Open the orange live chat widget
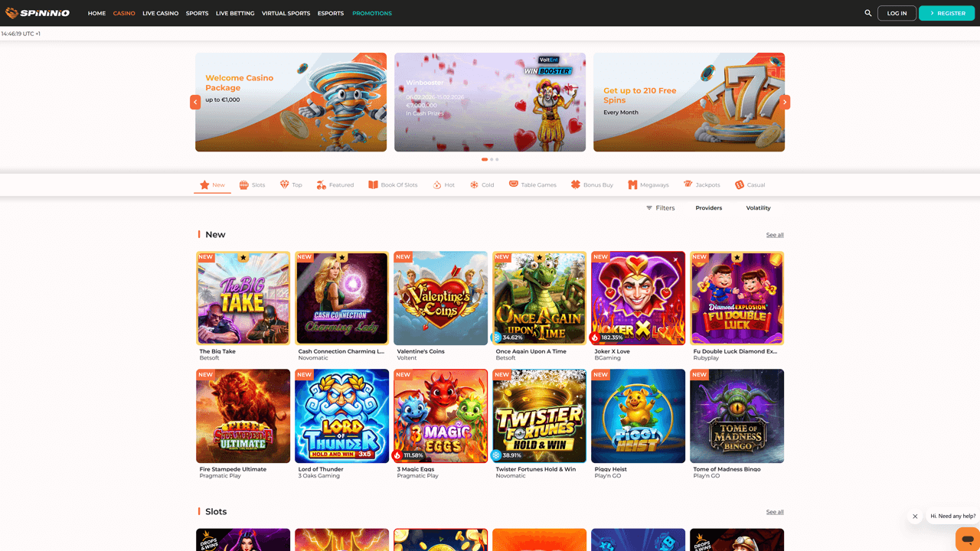Image resolution: width=980 pixels, height=551 pixels. coord(968,538)
